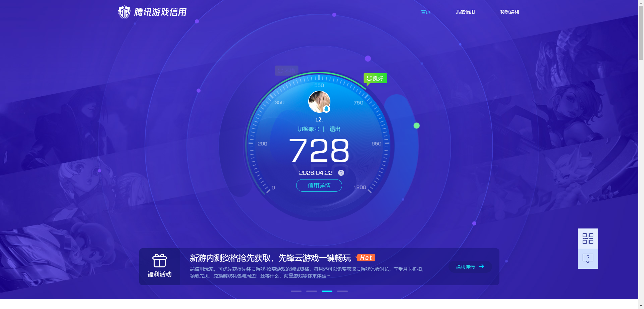Screen dimensions: 644x309
Task: Open the help feedback icon below the QR code
Action: click(588, 258)
